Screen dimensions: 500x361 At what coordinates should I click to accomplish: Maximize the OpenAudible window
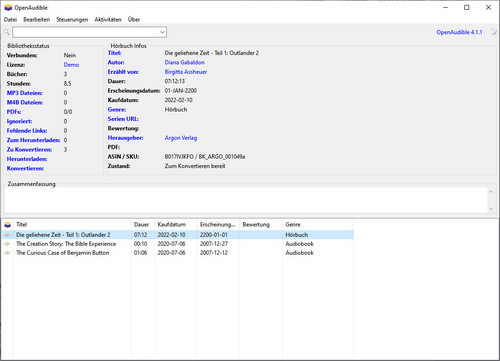pos(467,8)
